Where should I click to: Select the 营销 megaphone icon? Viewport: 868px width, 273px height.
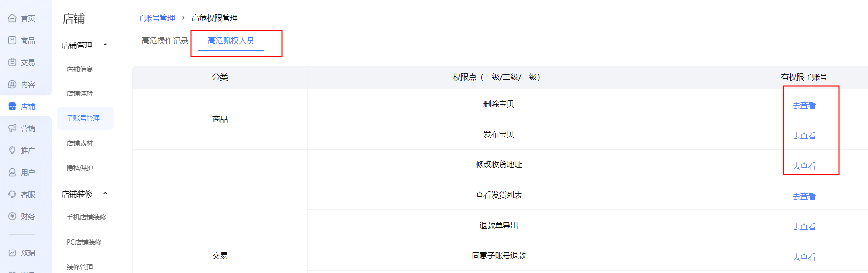(x=12, y=128)
